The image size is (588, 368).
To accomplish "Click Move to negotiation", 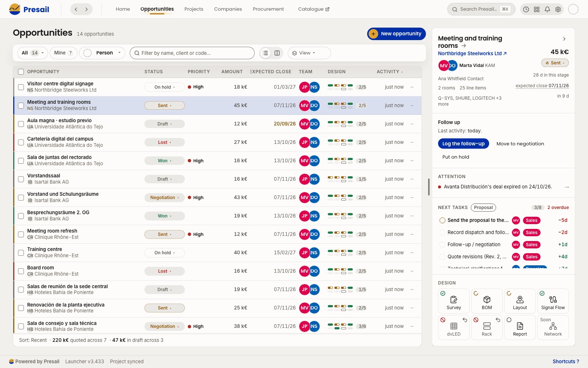I will (x=520, y=144).
